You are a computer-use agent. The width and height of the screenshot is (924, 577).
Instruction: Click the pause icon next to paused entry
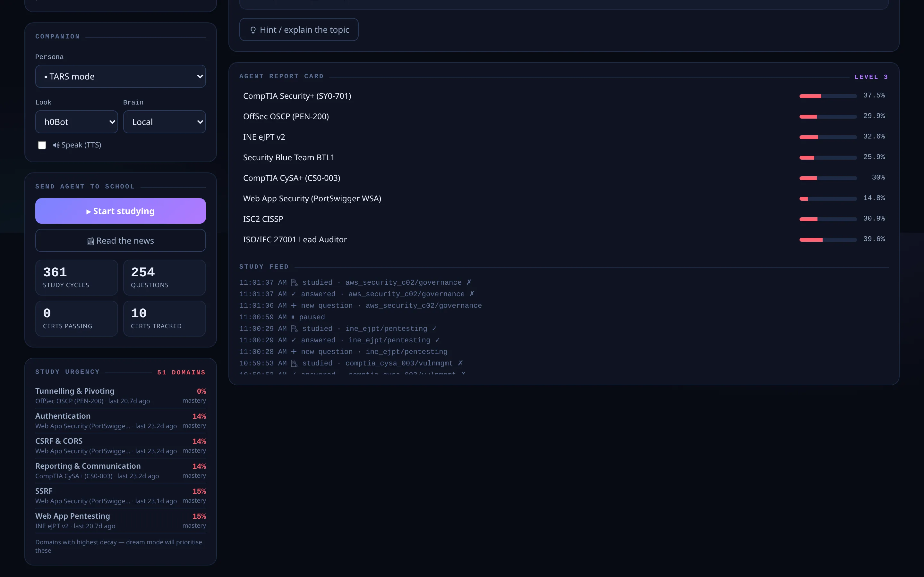[x=293, y=317]
